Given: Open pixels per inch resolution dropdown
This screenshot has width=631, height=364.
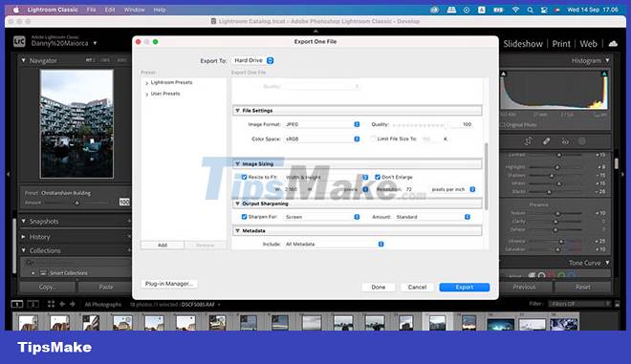Looking at the screenshot, I should [453, 189].
